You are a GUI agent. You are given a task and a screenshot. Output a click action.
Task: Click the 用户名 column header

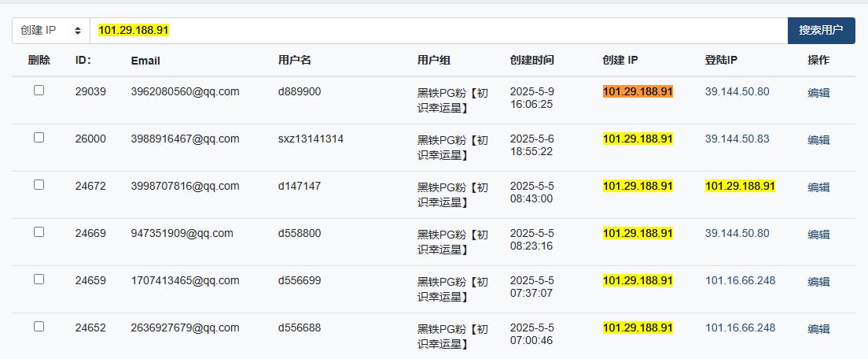295,61
